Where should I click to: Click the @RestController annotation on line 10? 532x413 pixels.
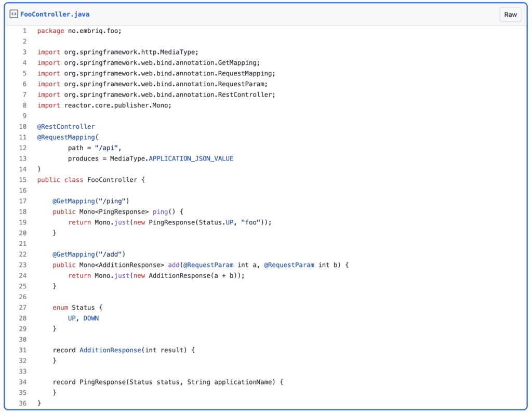[x=65, y=126]
